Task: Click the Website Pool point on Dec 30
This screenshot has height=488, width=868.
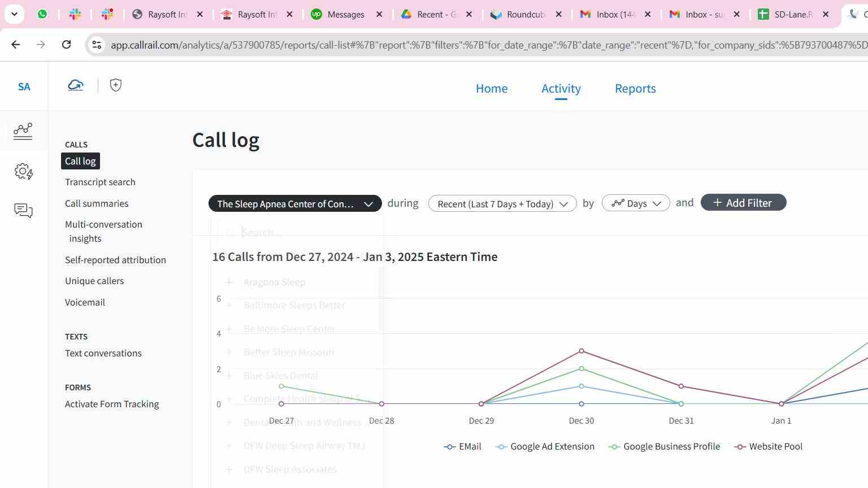Action: click(581, 351)
